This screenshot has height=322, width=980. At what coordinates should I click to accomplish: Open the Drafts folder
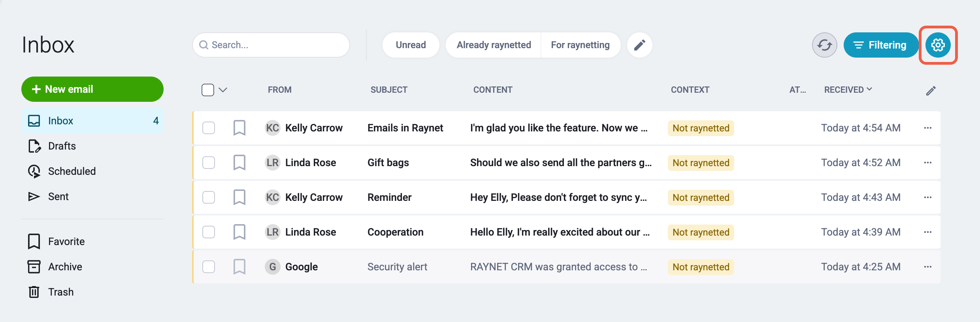(92, 146)
